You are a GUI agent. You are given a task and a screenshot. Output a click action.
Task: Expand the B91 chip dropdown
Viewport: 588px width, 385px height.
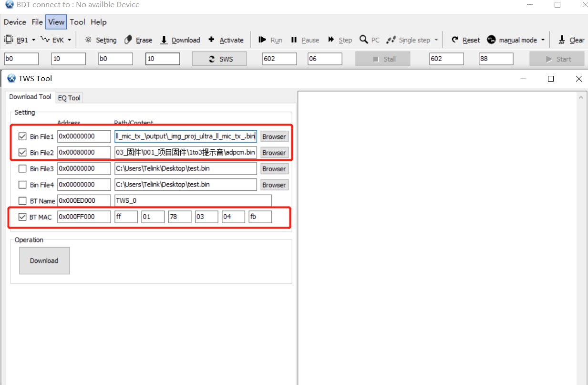pyautogui.click(x=34, y=40)
